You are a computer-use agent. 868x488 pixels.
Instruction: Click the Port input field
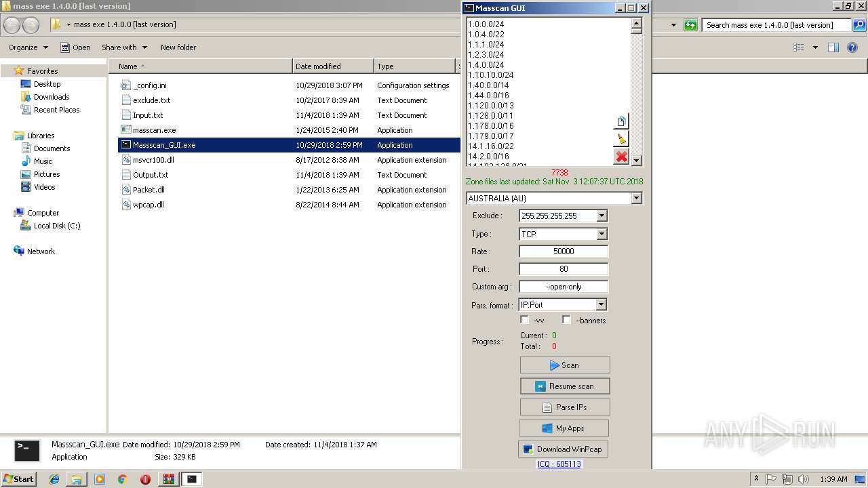(x=564, y=269)
